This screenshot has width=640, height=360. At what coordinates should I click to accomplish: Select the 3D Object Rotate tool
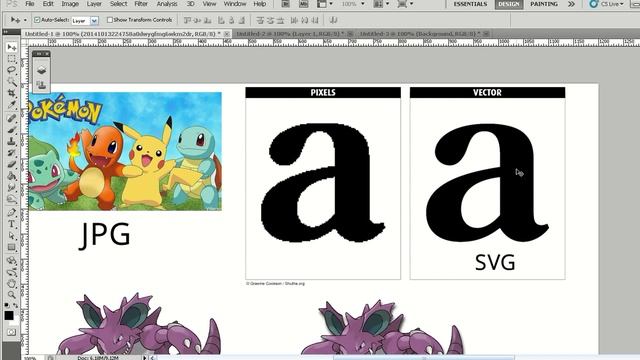(11, 260)
